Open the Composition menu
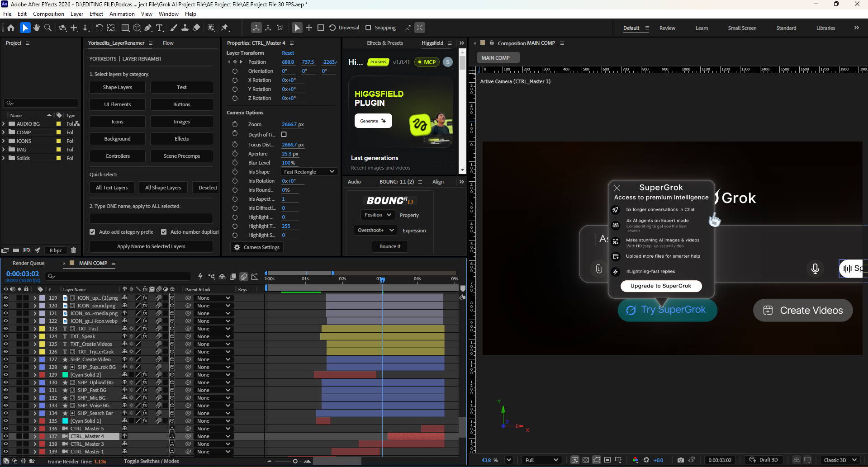 click(x=48, y=14)
